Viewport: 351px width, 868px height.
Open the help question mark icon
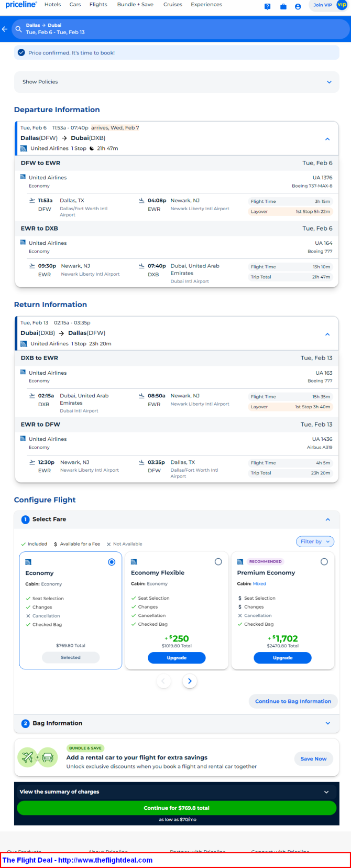pos(267,6)
